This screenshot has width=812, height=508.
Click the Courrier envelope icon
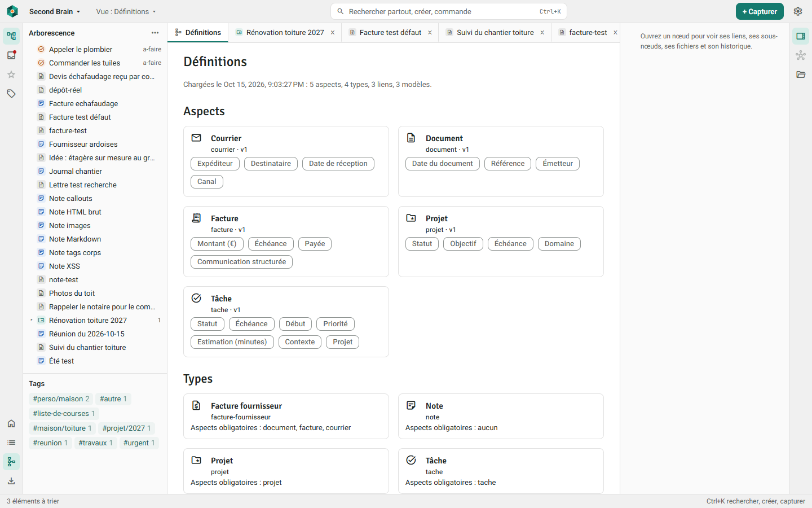pos(196,138)
